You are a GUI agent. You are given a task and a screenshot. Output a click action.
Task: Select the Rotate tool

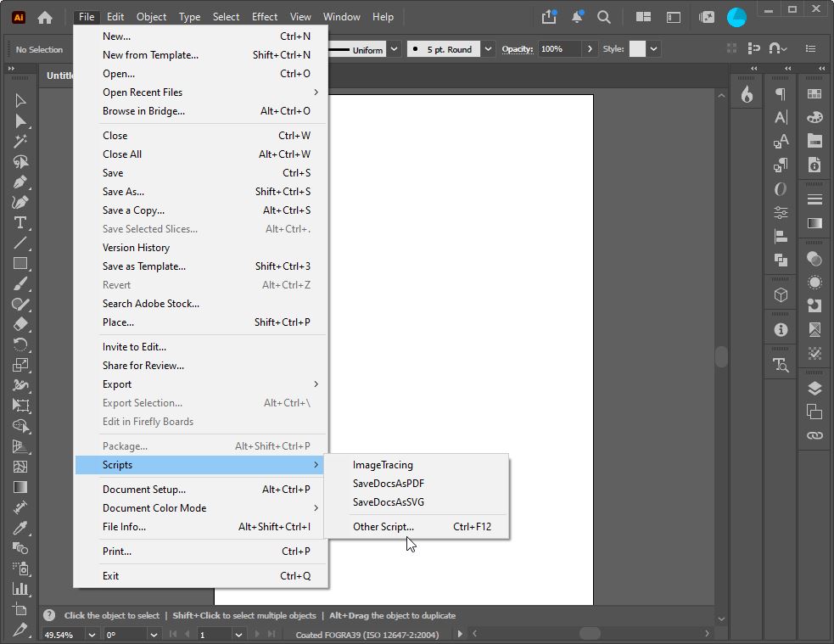point(20,344)
